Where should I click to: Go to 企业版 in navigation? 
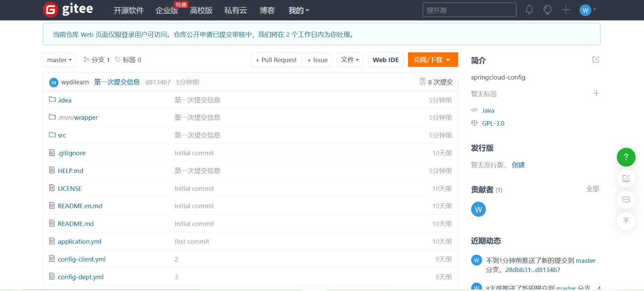pyautogui.click(x=167, y=10)
